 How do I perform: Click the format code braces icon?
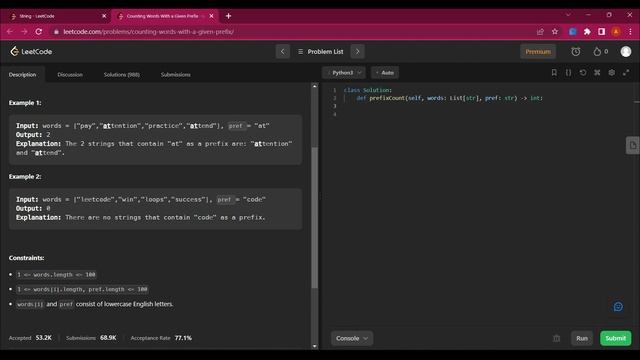[x=568, y=73]
